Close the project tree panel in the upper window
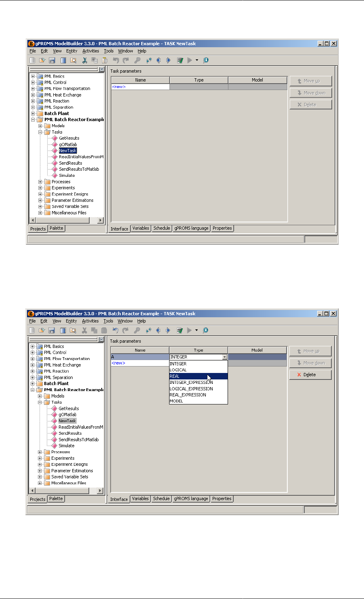This screenshot has height=599, width=364. pos(102,69)
